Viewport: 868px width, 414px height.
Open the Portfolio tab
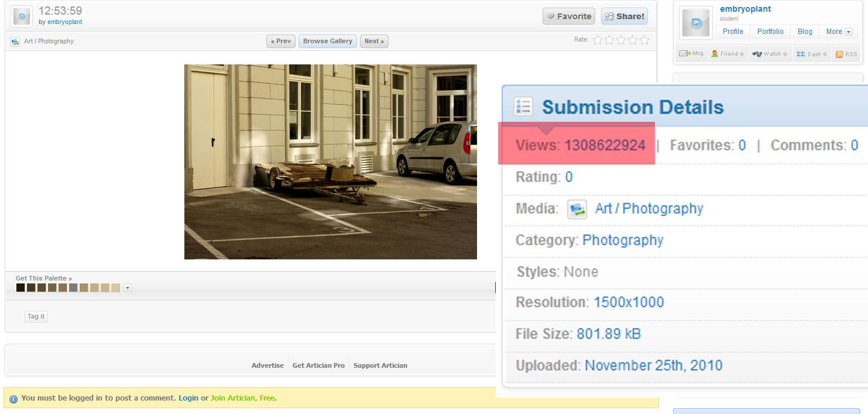pyautogui.click(x=770, y=32)
